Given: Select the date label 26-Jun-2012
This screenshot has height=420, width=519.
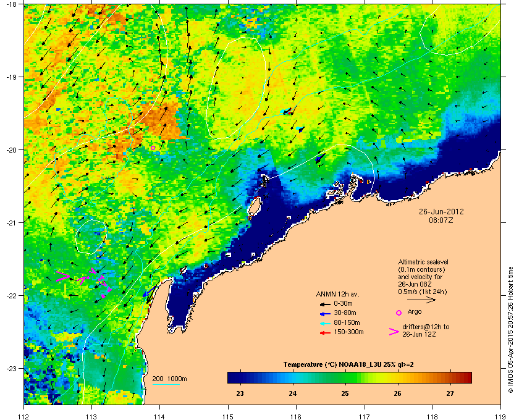Looking at the screenshot, I should point(441,211).
